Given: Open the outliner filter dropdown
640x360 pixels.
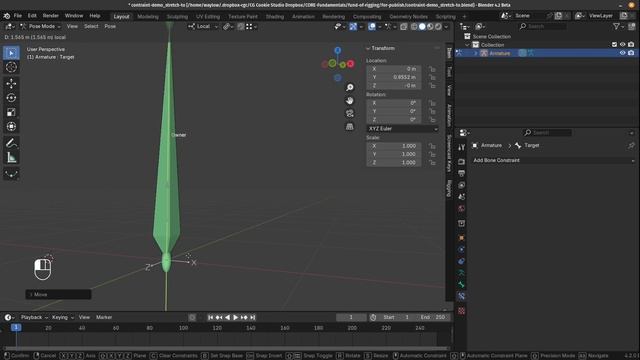Looking at the screenshot, I should [x=618, y=27].
